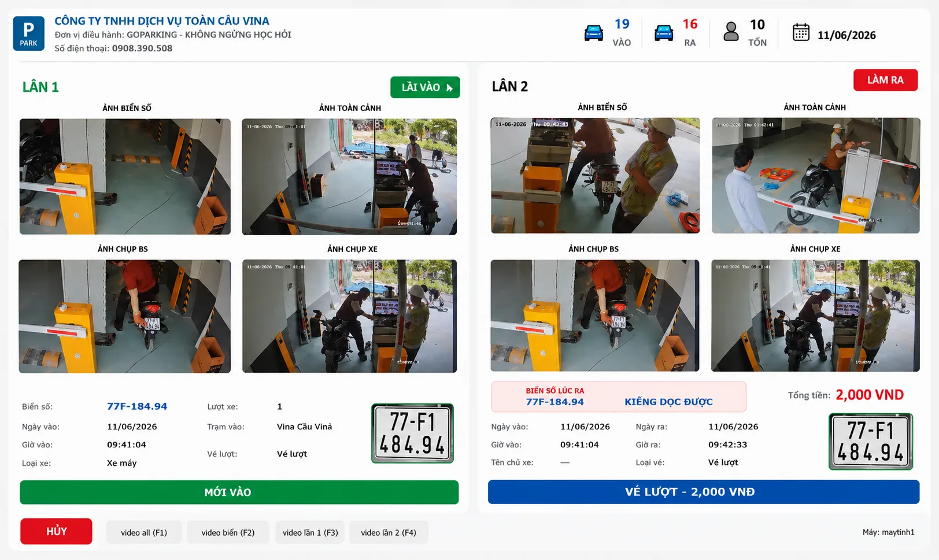
Task: Open LÀN 1 ẢNH CHỤP BS image
Action: coord(125,316)
